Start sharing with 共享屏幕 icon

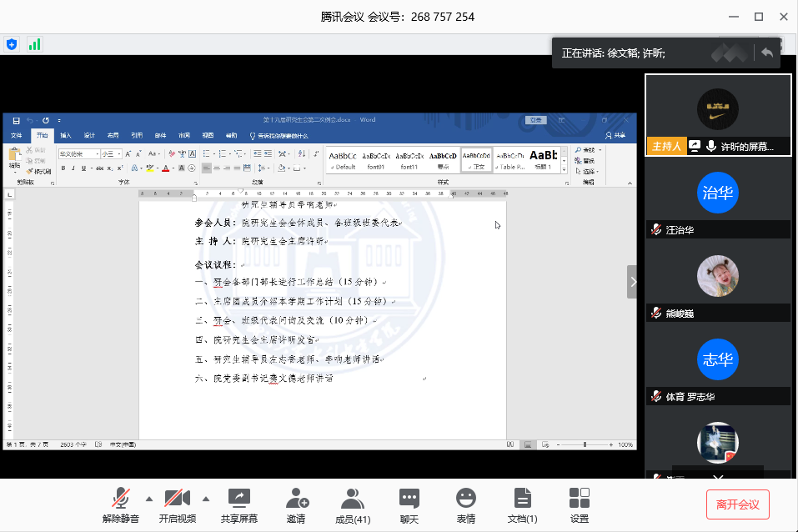(238, 499)
